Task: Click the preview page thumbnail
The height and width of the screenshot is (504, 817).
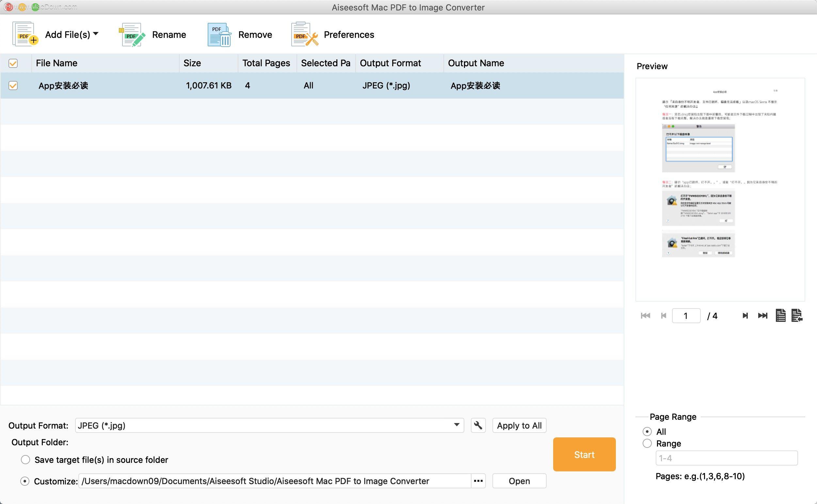Action: [x=720, y=189]
